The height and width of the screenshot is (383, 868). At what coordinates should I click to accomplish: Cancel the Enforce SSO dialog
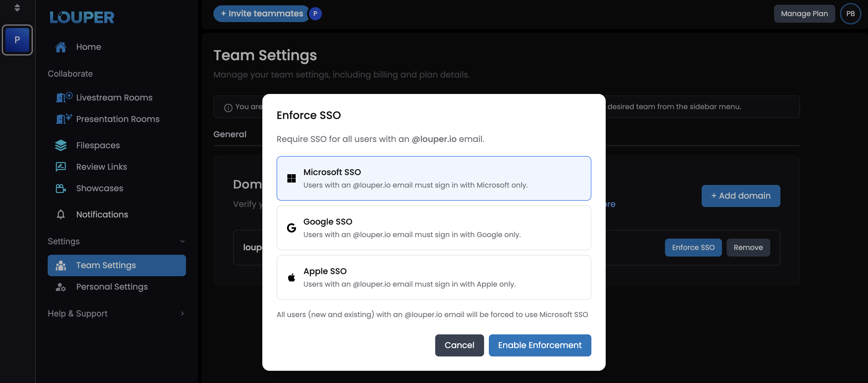[459, 345]
